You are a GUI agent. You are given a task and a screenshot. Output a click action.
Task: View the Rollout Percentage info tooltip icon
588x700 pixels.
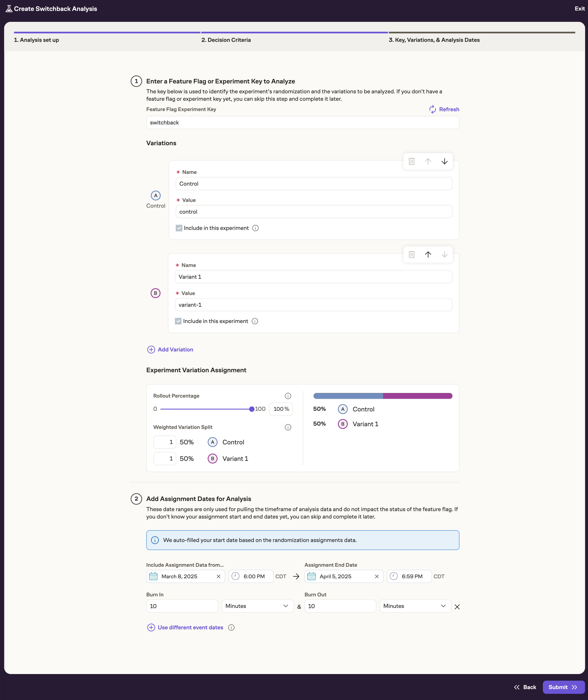tap(288, 396)
